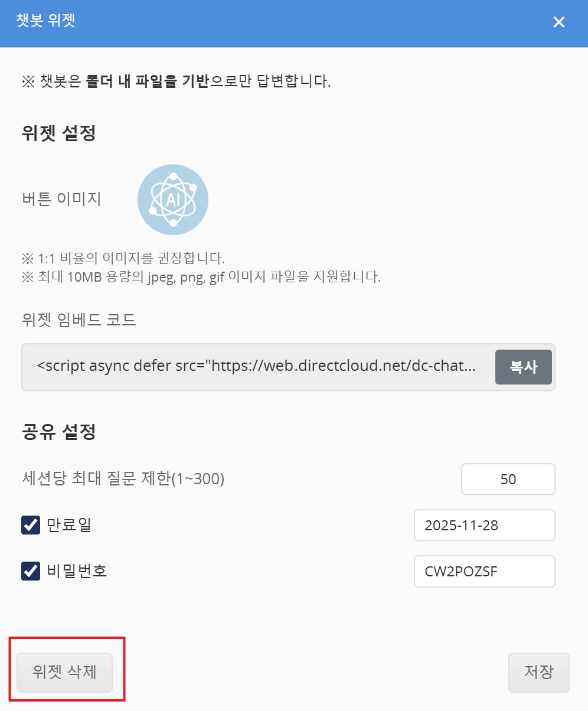This screenshot has height=711, width=588.
Task: Click the 공유 설정 section heading
Action: (58, 432)
